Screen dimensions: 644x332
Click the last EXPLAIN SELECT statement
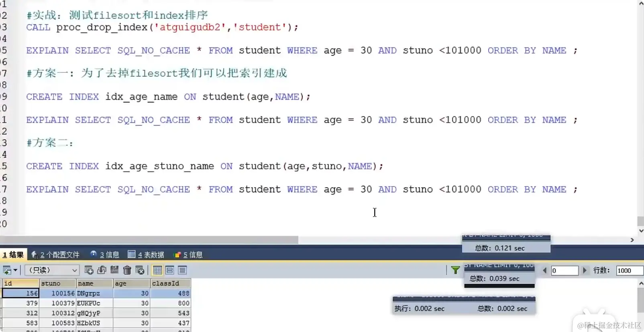click(x=302, y=189)
